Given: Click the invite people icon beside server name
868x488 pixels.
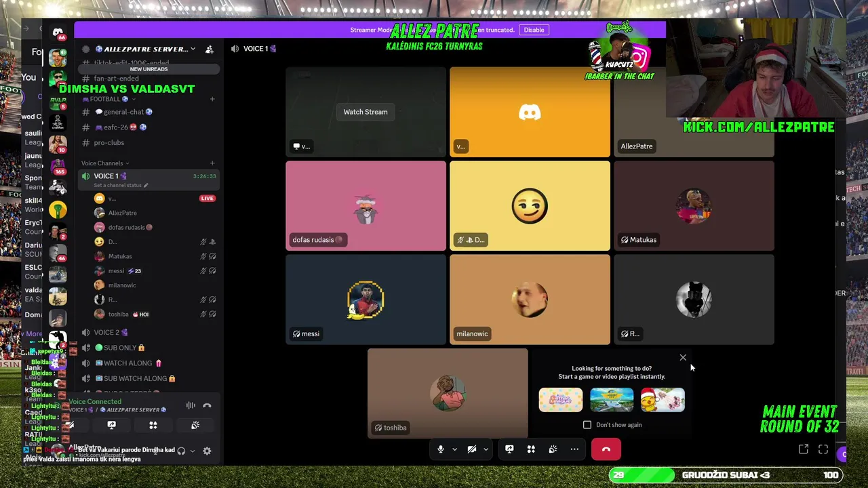Looking at the screenshot, I should [210, 49].
